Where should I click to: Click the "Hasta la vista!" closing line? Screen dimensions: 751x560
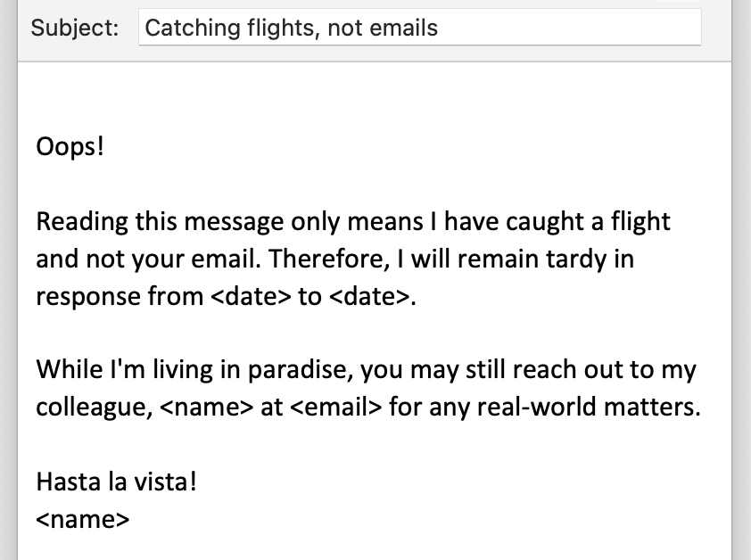[116, 482]
